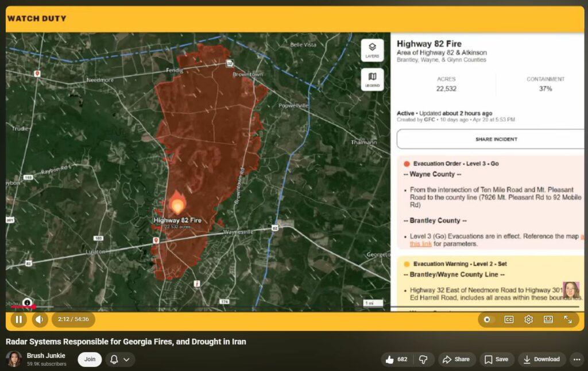The width and height of the screenshot is (588, 371).
Task: Click the red pin on Highway 82 below fire
Action: click(156, 241)
